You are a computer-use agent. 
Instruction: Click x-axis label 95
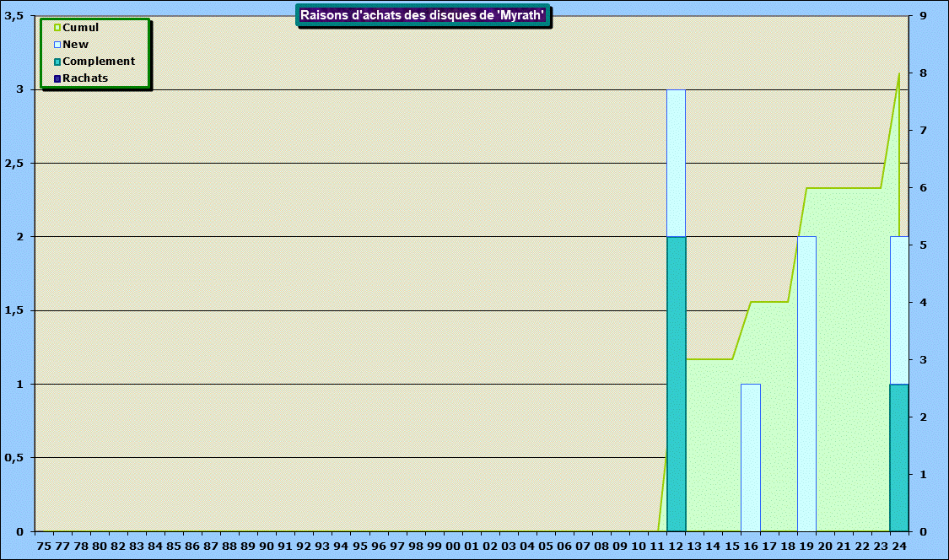tap(359, 546)
